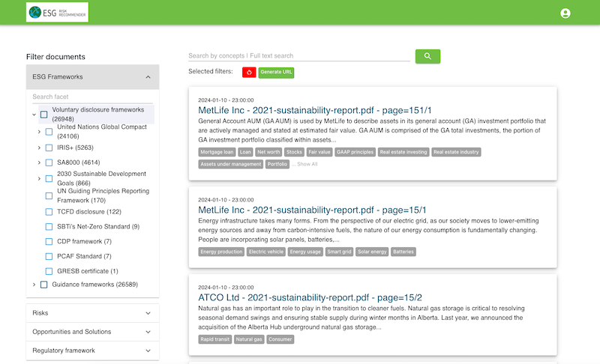
Task: Open MetLife Inc report page=151/1 link
Action: [x=314, y=110]
